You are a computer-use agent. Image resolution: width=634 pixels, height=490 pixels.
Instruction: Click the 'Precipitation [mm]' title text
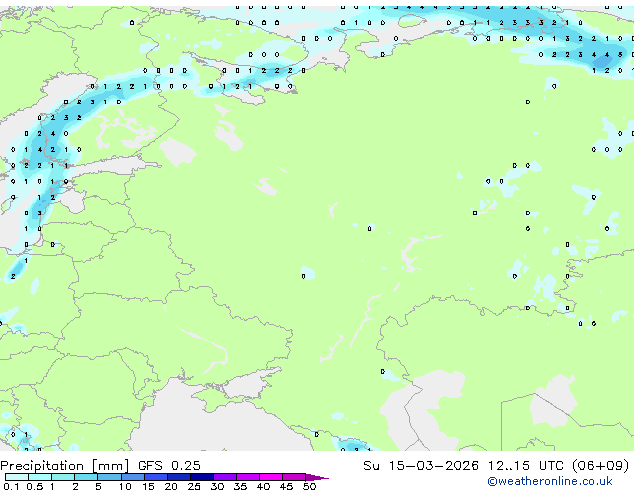pyautogui.click(x=65, y=466)
